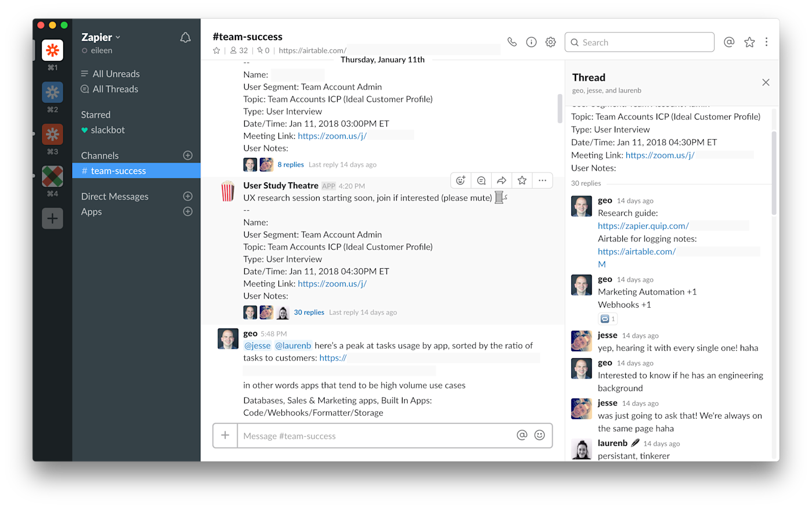
Task: Star the #team-success channel
Action: 216,51
